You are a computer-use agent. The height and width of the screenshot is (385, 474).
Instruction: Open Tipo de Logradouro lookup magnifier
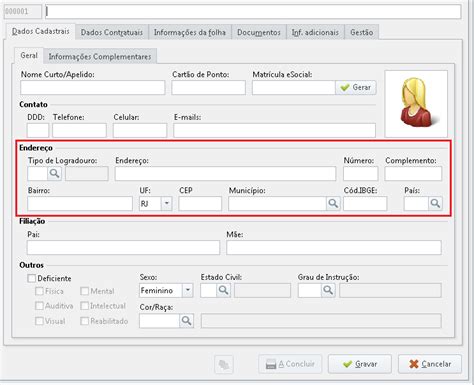point(55,174)
